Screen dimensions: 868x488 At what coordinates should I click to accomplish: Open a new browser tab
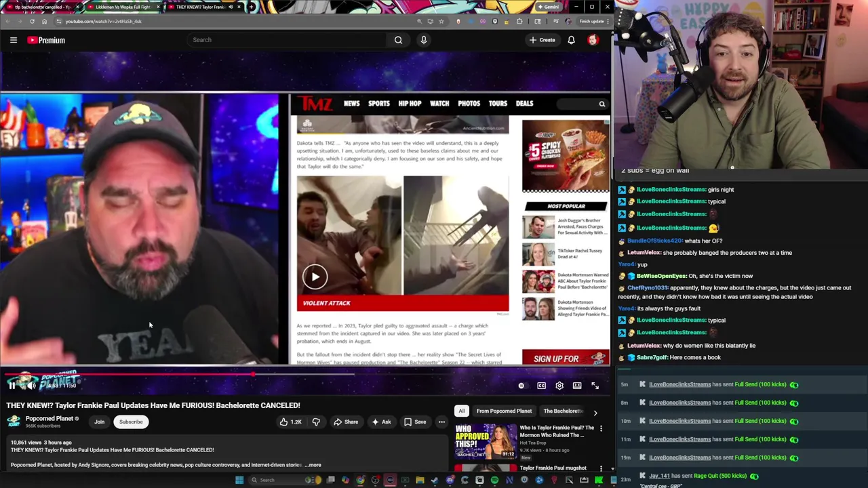(x=252, y=7)
